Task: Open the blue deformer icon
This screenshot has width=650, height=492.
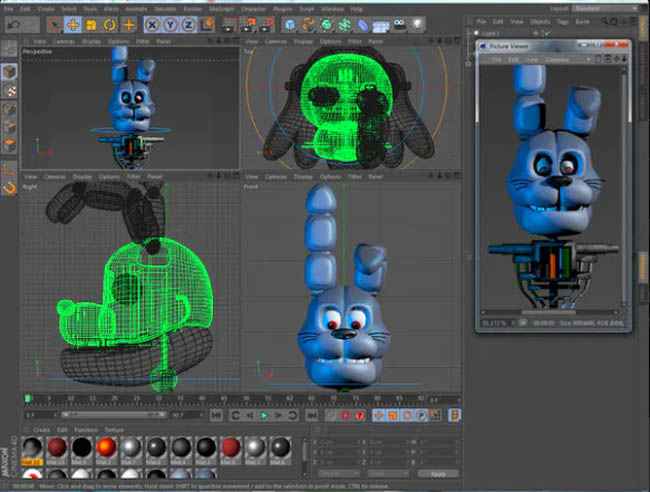Action: point(362,25)
